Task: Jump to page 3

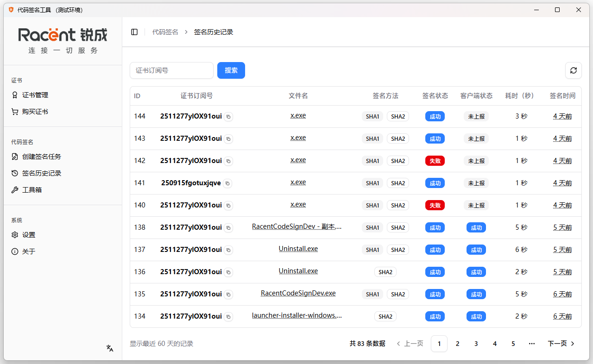Action: (x=476, y=344)
